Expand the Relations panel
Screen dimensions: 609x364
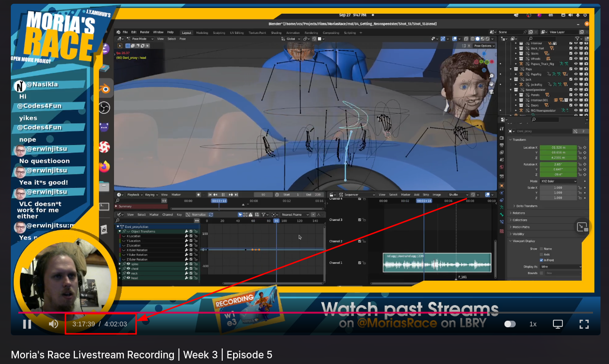pos(519,213)
